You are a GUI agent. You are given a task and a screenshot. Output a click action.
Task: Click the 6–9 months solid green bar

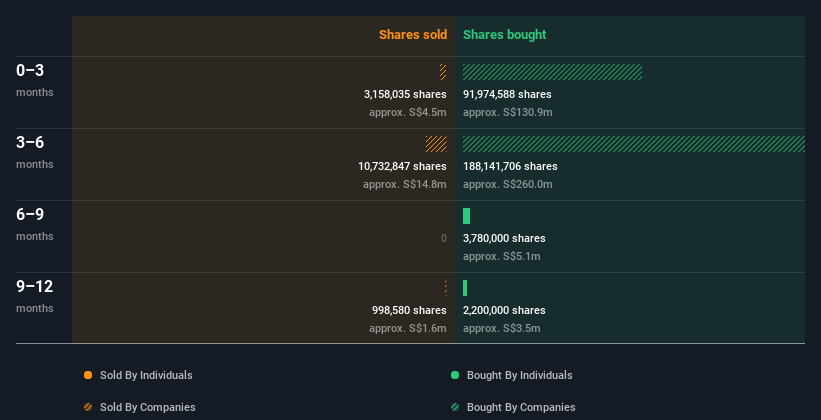(x=467, y=216)
